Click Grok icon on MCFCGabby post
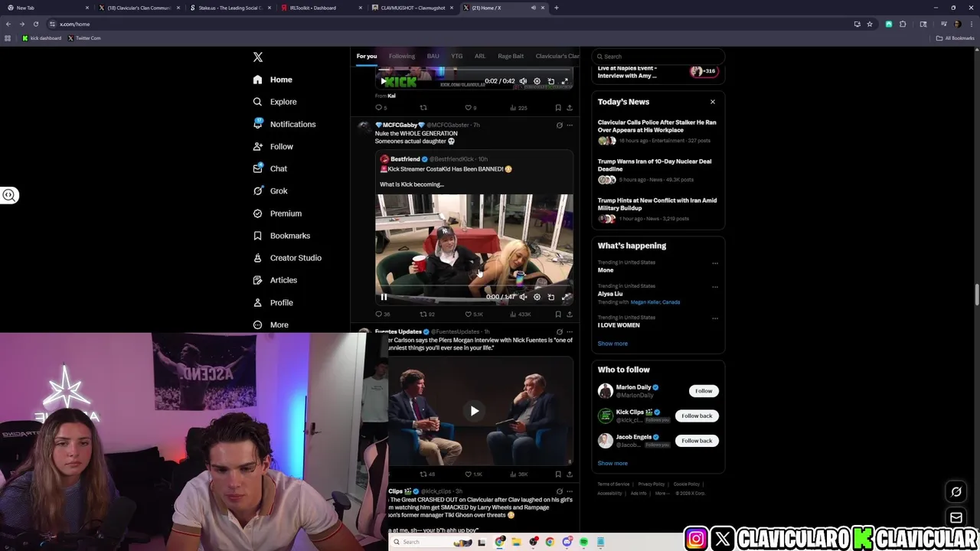The width and height of the screenshot is (980, 551). pyautogui.click(x=559, y=125)
